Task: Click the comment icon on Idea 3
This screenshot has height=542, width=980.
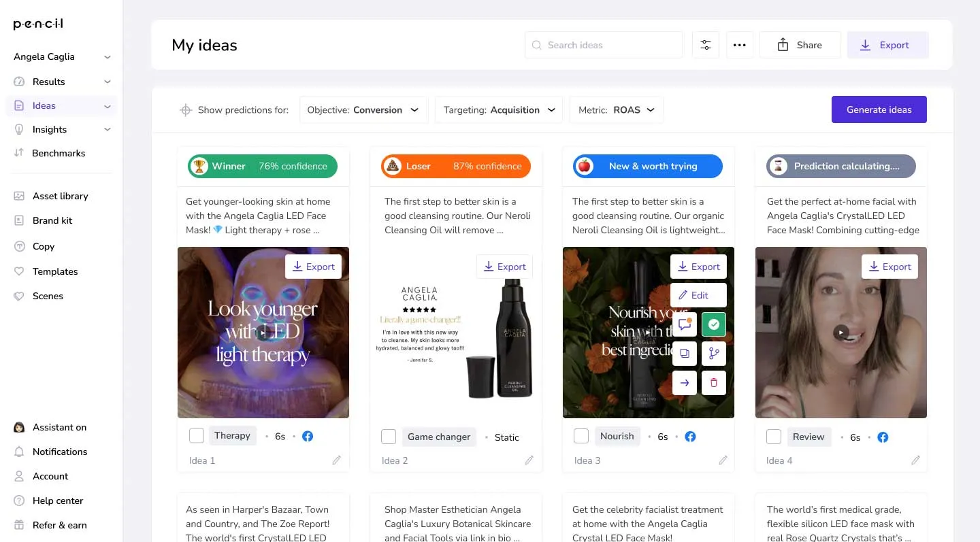Action: [x=685, y=324]
